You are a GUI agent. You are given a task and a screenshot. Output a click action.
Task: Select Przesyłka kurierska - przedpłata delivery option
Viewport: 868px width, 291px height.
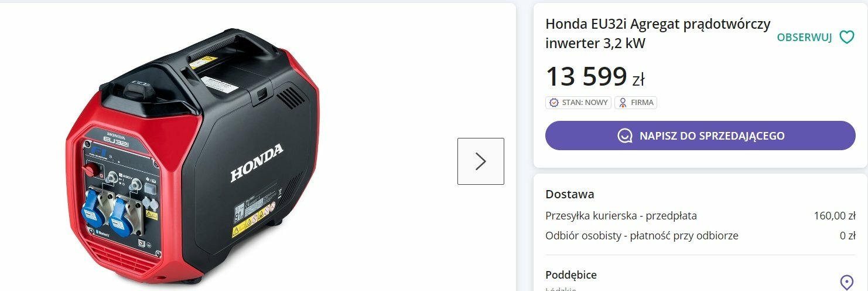pos(621,216)
